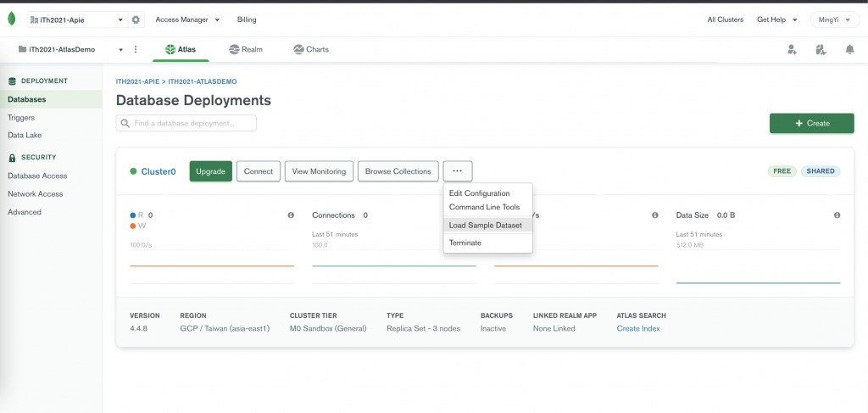Click info icon next to R/W chart
Screen dimensions: 868x413
coord(291,215)
